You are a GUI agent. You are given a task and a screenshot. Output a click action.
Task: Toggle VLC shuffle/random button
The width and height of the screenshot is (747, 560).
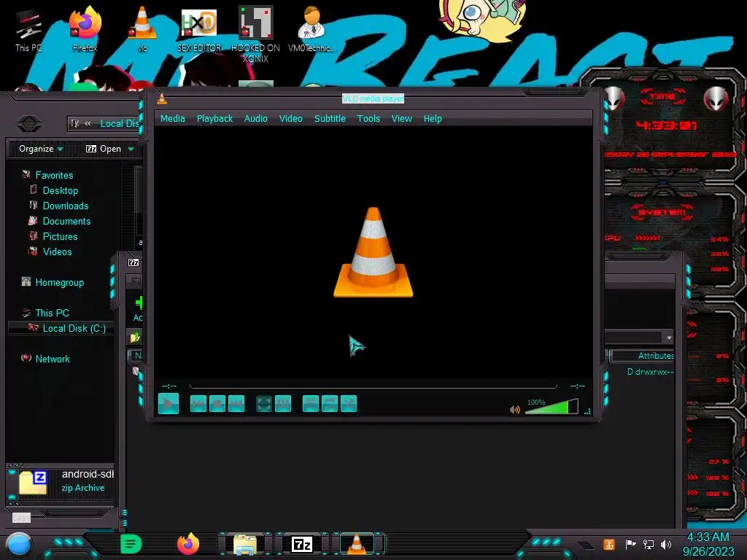(349, 404)
